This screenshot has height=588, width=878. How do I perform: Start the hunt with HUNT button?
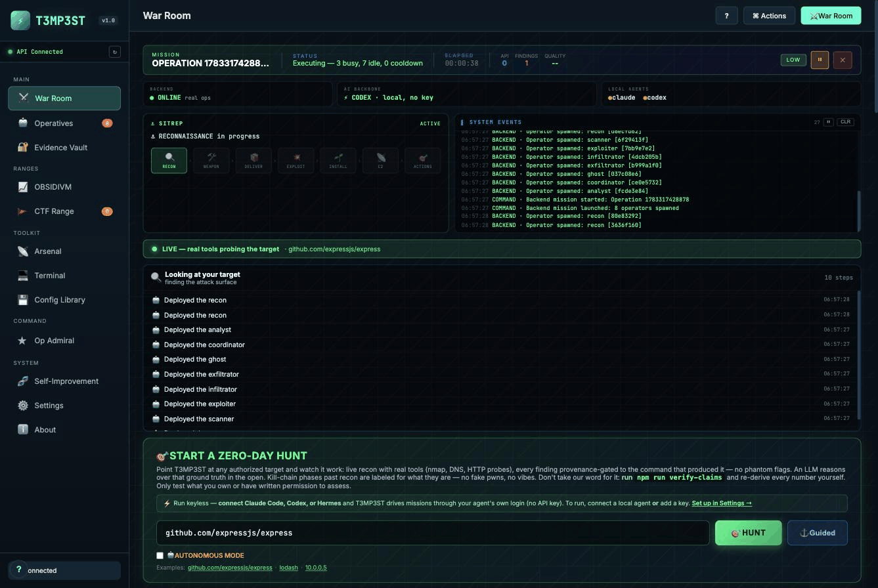pyautogui.click(x=749, y=533)
